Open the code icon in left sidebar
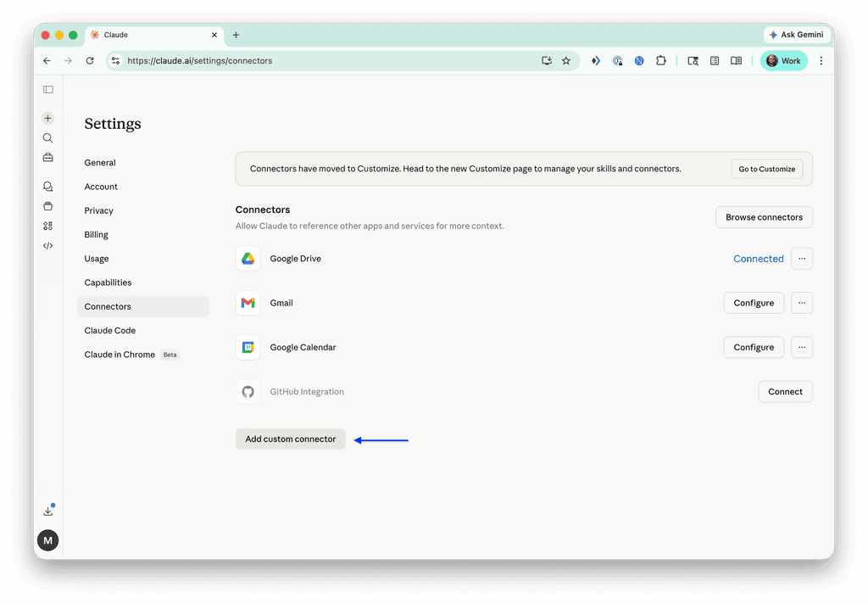This screenshot has width=868, height=604. [48, 246]
